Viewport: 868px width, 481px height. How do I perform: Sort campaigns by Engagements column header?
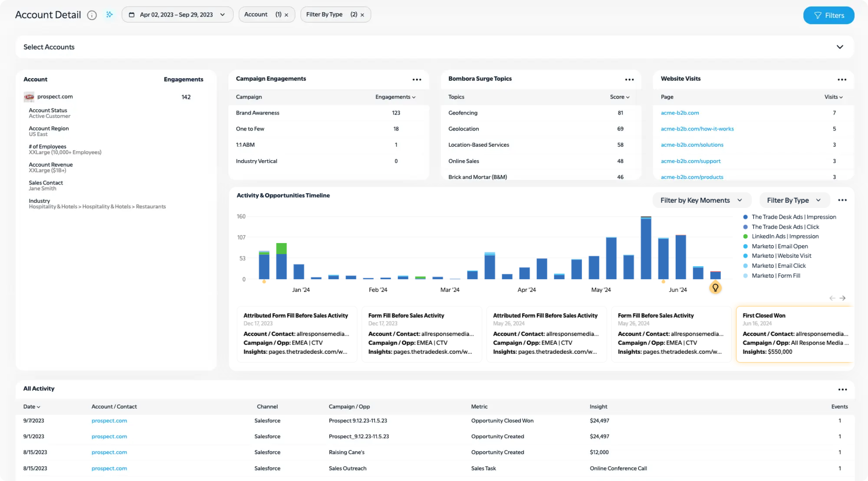395,97
